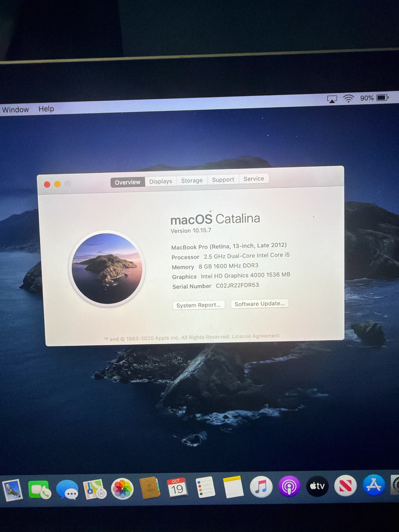The image size is (399, 532).
Task: Click the 90% battery percentage
Action: pyautogui.click(x=367, y=98)
